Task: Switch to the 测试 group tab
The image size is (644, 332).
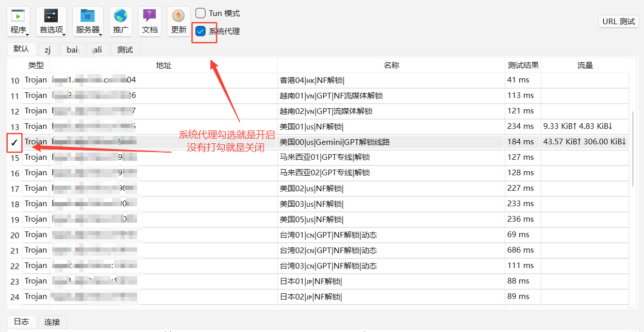Action: point(125,50)
